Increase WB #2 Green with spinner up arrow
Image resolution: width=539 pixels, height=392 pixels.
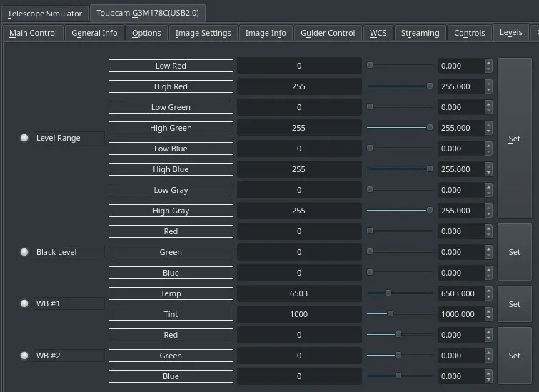(488, 353)
